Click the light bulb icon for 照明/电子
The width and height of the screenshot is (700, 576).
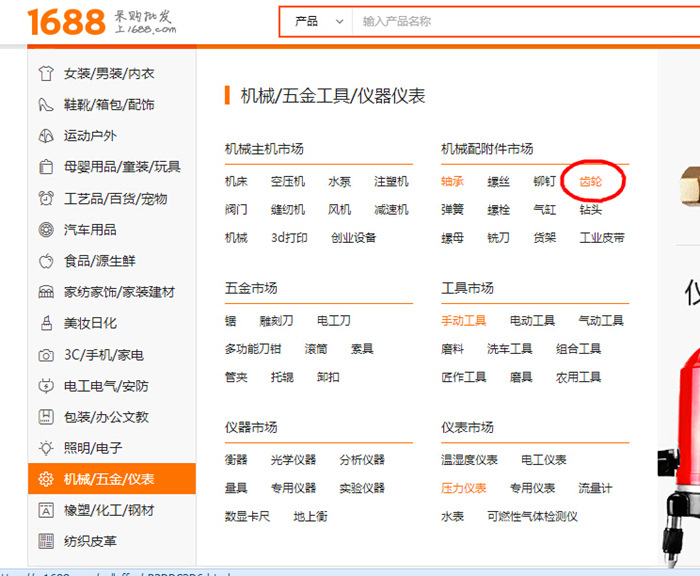45,448
